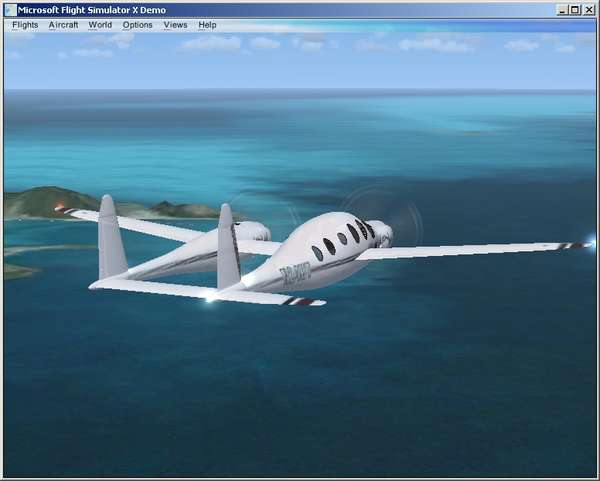Open the Aircraft menu
Viewport: 600px width, 481px height.
[63, 25]
